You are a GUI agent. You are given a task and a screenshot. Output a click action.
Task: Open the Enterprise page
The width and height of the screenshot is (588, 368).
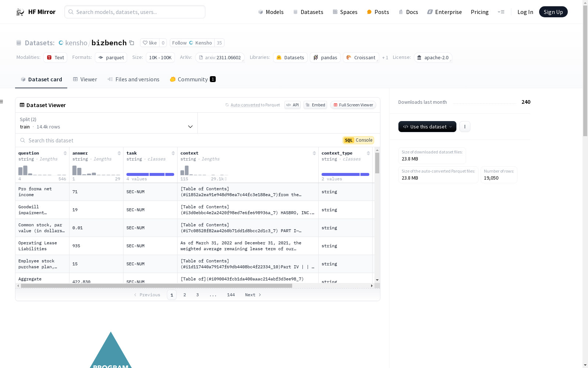[x=445, y=12]
